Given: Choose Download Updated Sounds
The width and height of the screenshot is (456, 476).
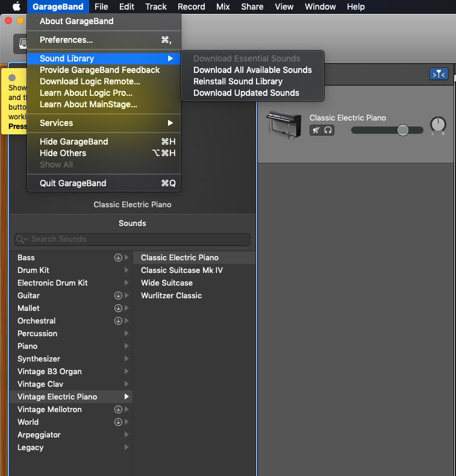Looking at the screenshot, I should tap(252, 93).
